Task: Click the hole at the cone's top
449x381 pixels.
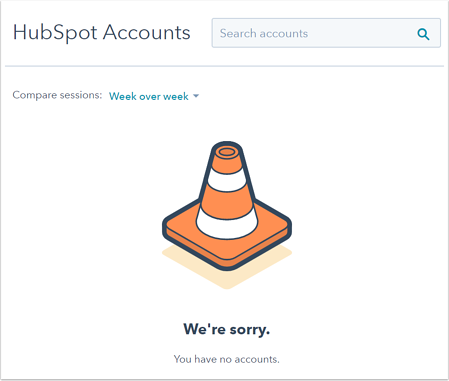Action: click(227, 152)
